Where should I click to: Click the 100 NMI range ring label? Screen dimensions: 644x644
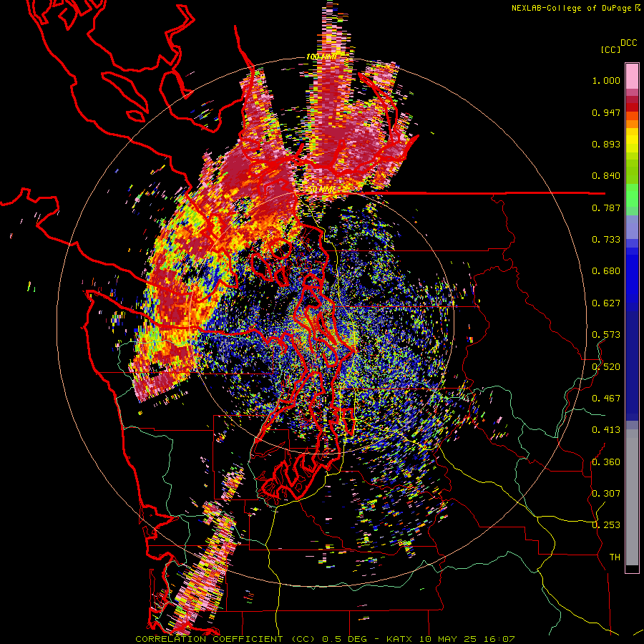click(321, 57)
